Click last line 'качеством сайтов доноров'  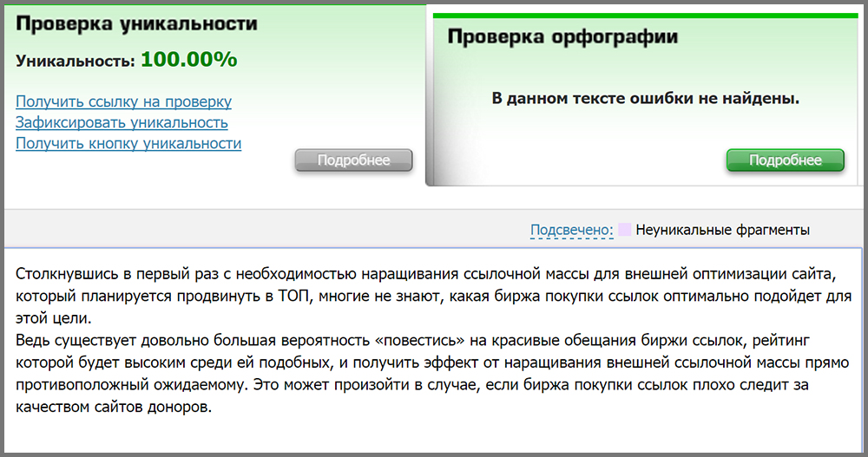113,405
